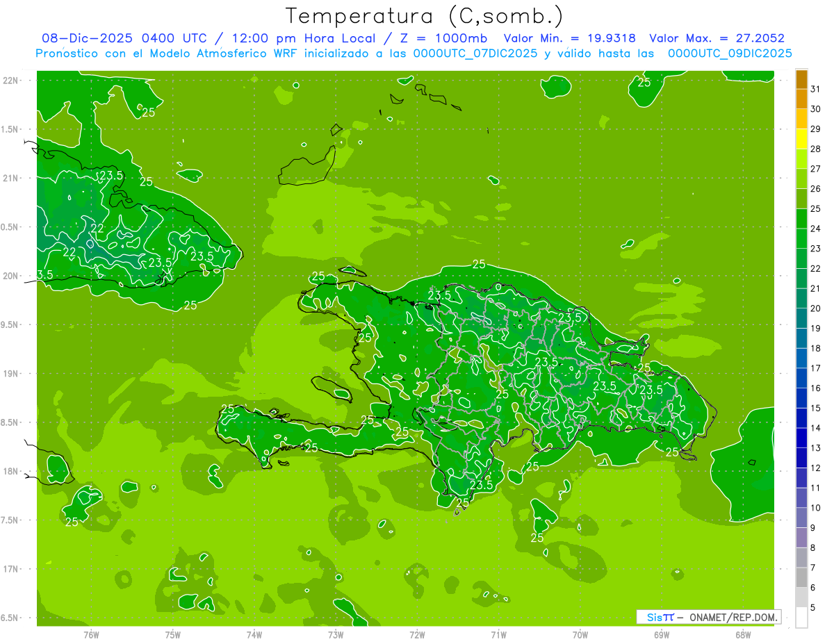Click the "18" label on the color scale
This screenshot has width=834, height=644.
[x=816, y=348]
